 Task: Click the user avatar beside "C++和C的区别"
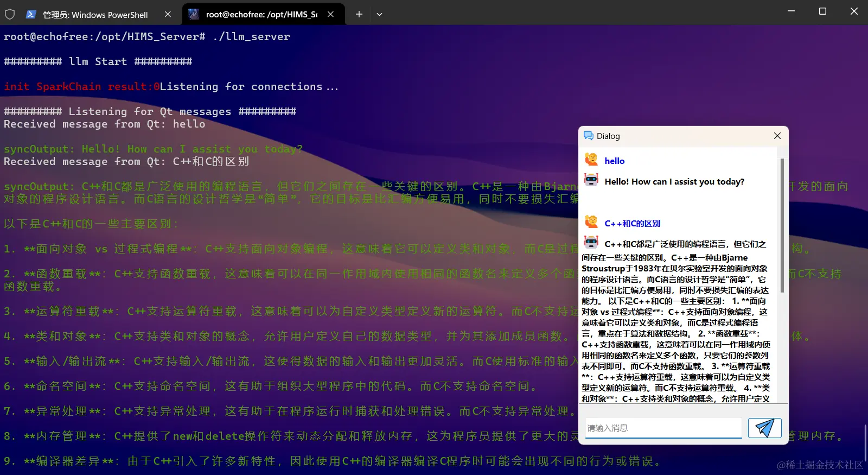pos(591,221)
